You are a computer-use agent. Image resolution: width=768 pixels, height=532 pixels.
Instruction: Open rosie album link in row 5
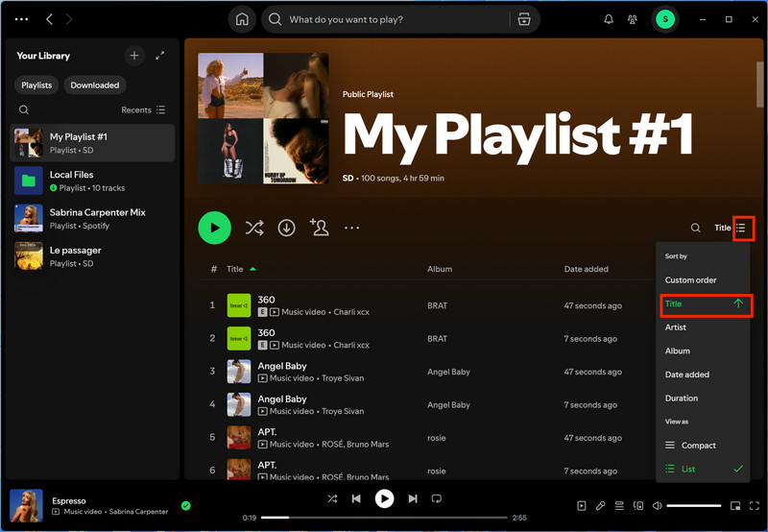pos(437,438)
